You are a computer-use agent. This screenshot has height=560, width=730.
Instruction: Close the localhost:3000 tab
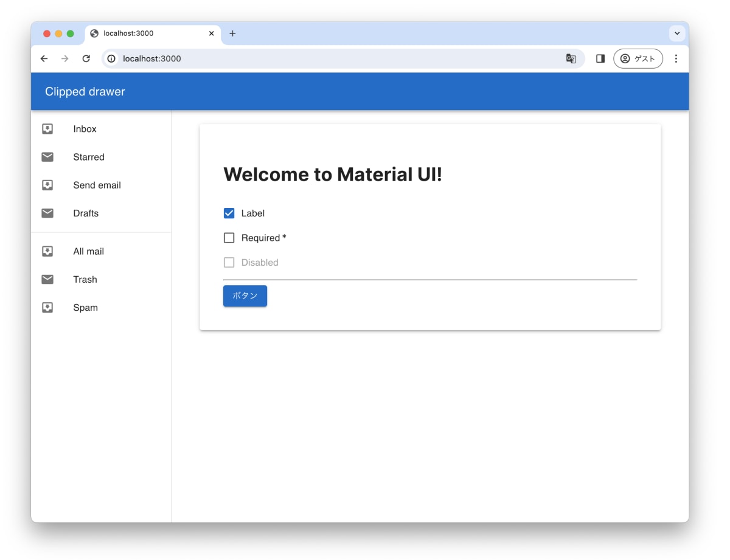coord(211,33)
